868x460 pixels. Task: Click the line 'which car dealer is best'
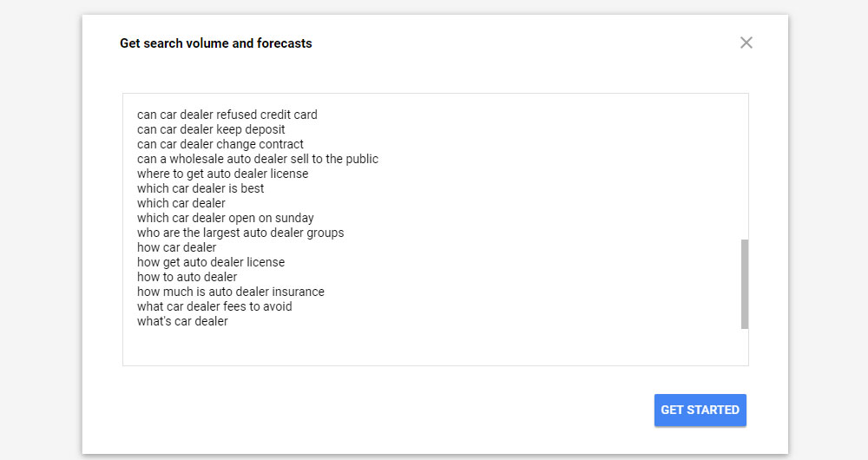pyautogui.click(x=201, y=188)
